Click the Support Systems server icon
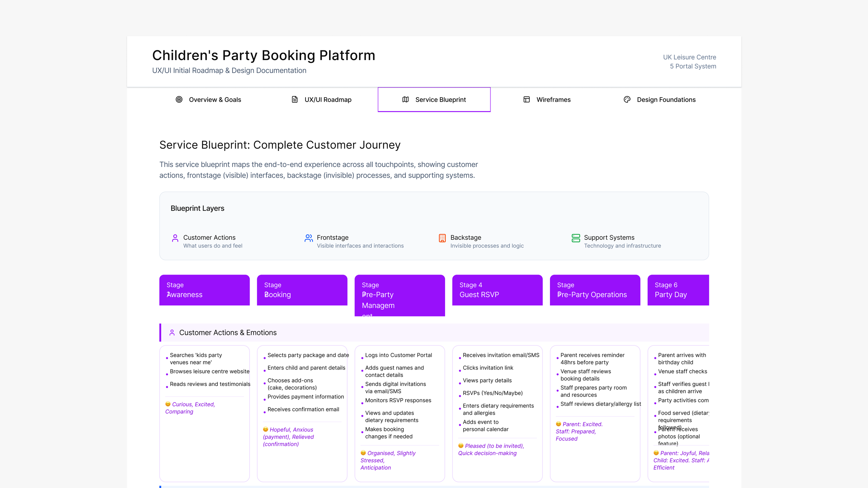Viewport: 868px width, 488px height. point(576,238)
